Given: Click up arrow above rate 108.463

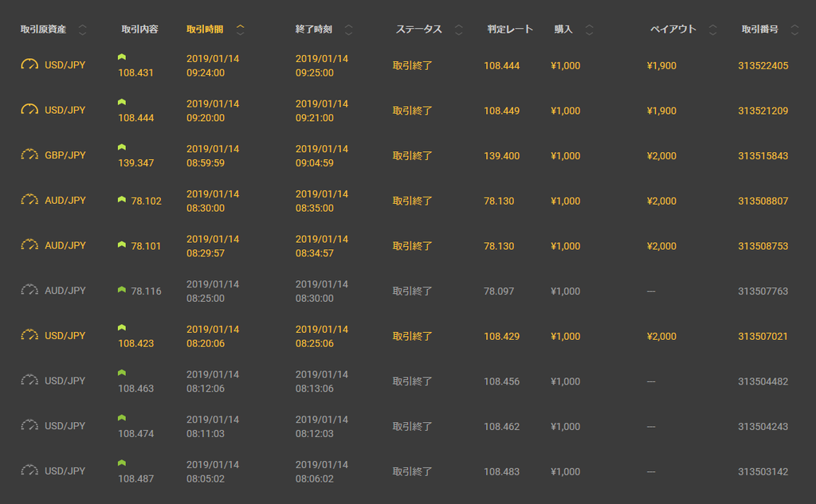Looking at the screenshot, I should 122,373.
